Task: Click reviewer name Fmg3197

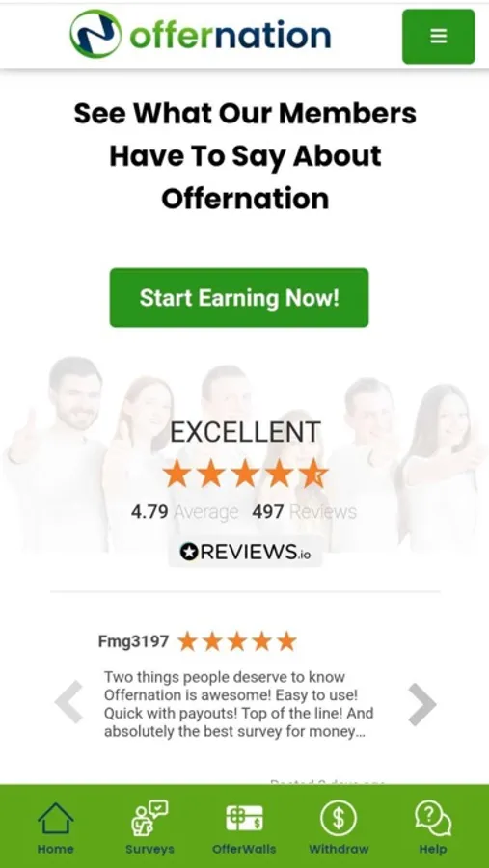Action: pyautogui.click(x=133, y=641)
